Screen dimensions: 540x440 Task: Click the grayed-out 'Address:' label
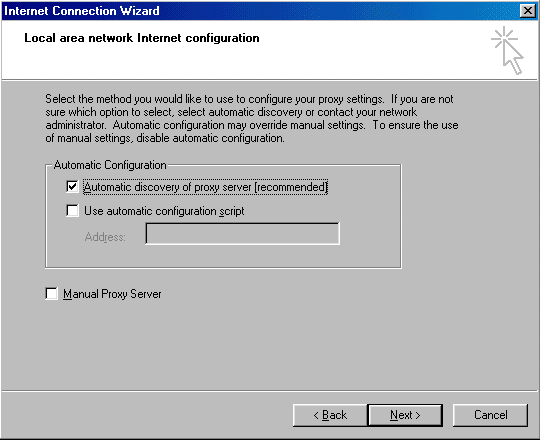[105, 237]
